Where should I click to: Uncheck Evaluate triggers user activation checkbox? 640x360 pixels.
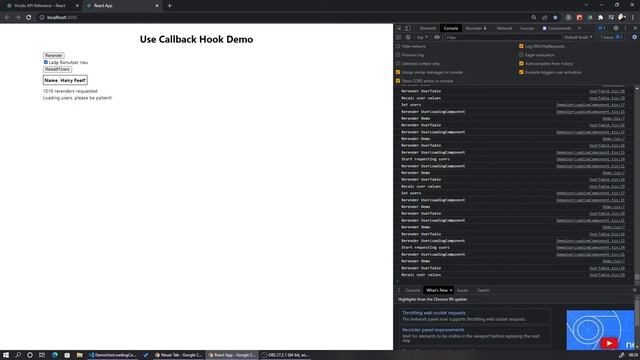tap(521, 72)
